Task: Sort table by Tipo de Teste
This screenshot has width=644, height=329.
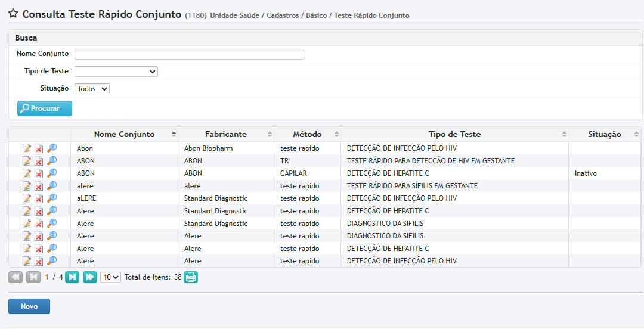Action: pyautogui.click(x=454, y=134)
